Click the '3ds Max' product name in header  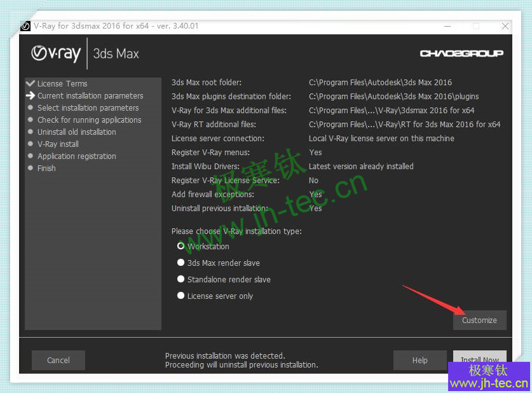tap(116, 53)
